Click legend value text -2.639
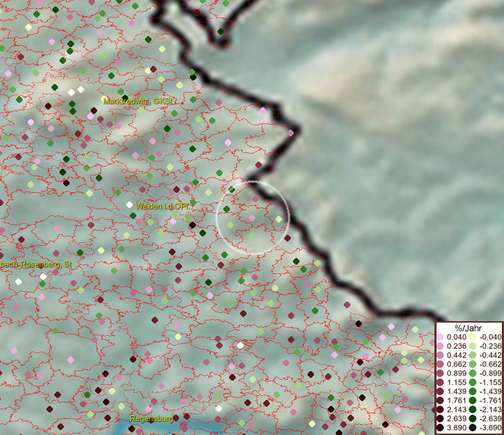 pyautogui.click(x=490, y=418)
